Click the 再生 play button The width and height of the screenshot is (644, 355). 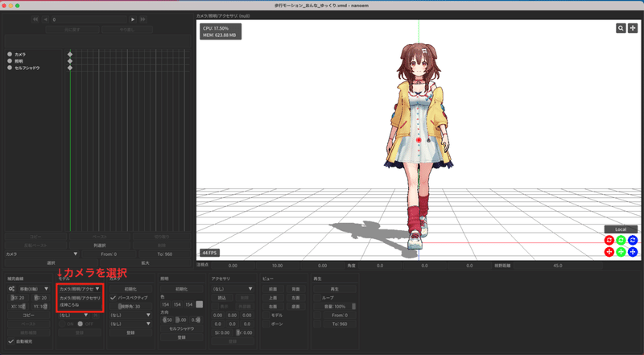click(334, 289)
